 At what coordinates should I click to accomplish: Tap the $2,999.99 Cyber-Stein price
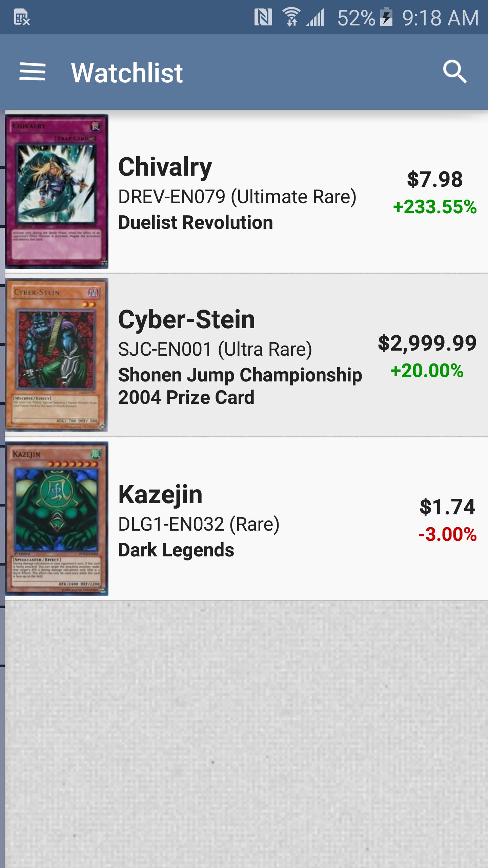pyautogui.click(x=427, y=343)
